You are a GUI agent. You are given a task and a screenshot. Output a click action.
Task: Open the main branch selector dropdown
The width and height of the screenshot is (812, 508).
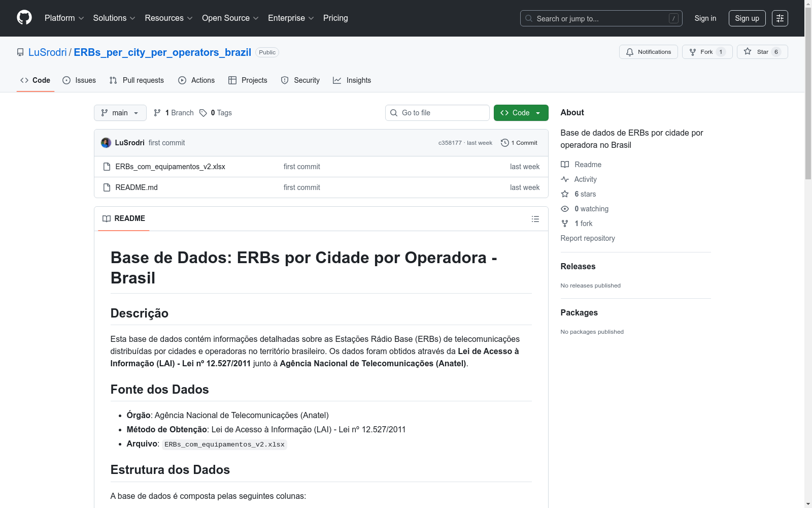coord(120,113)
